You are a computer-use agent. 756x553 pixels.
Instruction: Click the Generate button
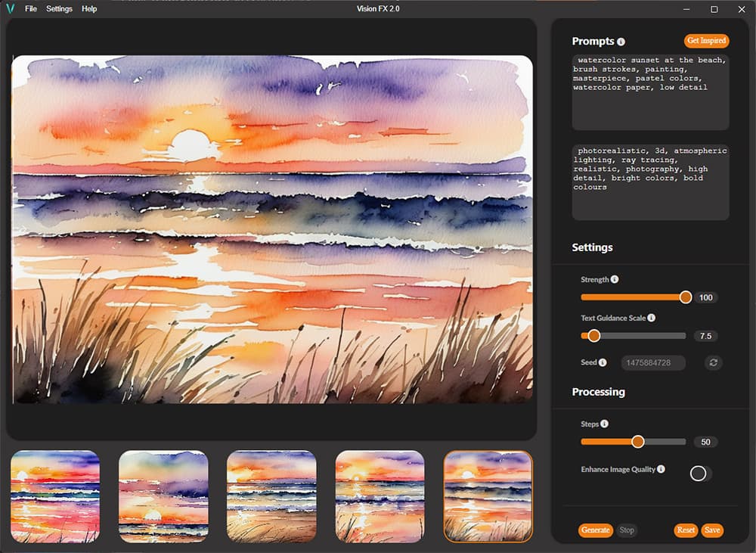coord(595,530)
